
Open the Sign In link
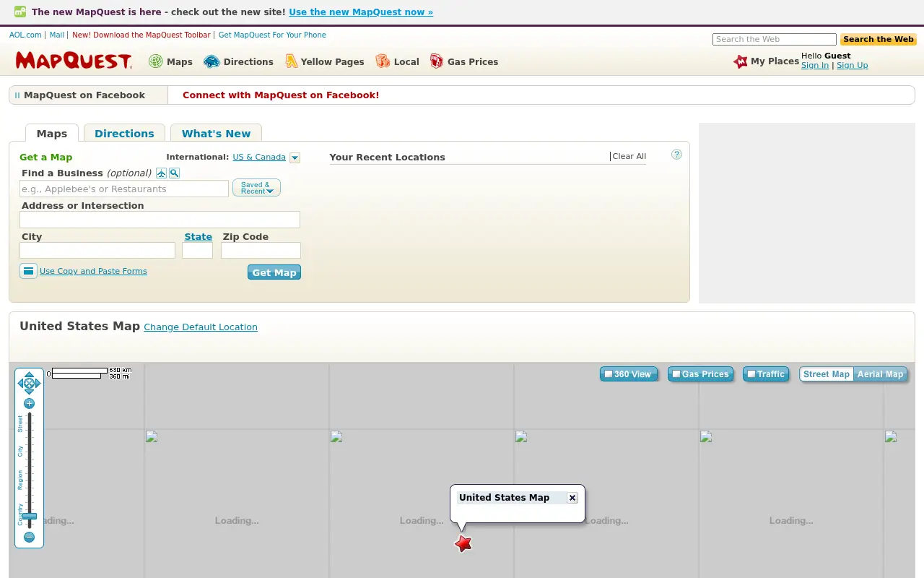coord(815,65)
